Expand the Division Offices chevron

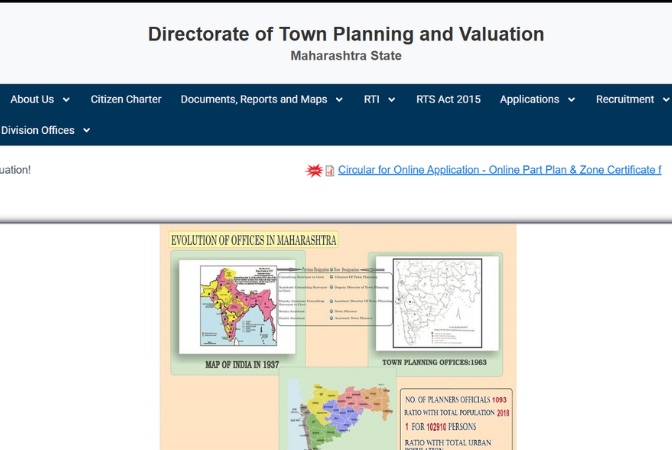[x=86, y=131]
